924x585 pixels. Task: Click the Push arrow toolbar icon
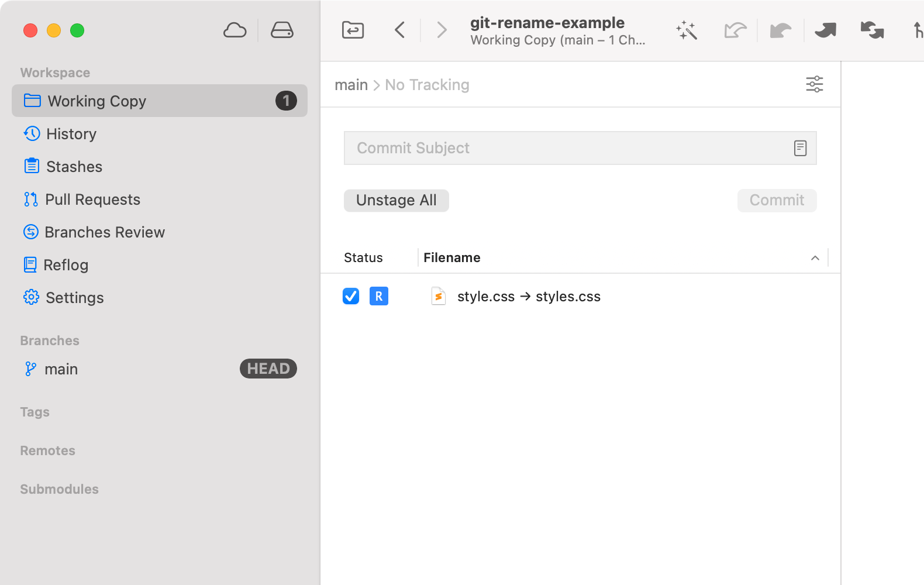[825, 30]
